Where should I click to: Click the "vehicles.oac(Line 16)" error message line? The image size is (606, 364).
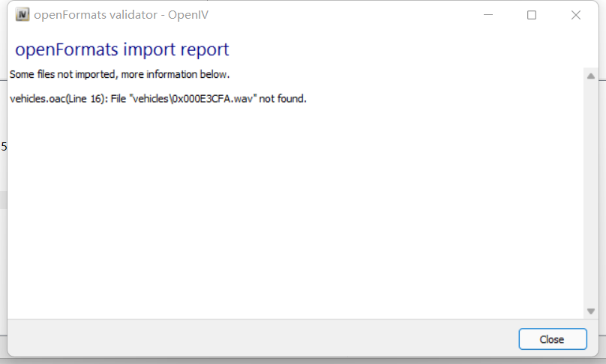pyautogui.click(x=158, y=99)
